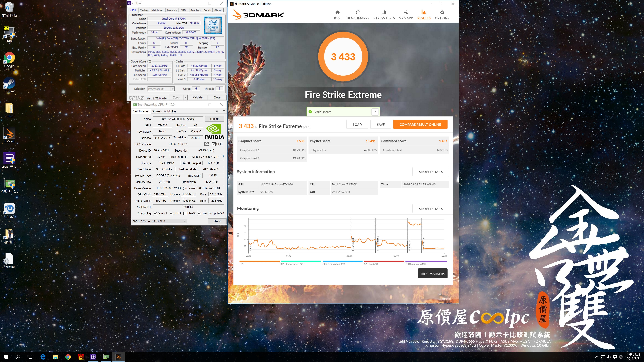This screenshot has width=644, height=362.
Task: Click the GPU-Z screenshot camera icon
Action: click(x=217, y=111)
